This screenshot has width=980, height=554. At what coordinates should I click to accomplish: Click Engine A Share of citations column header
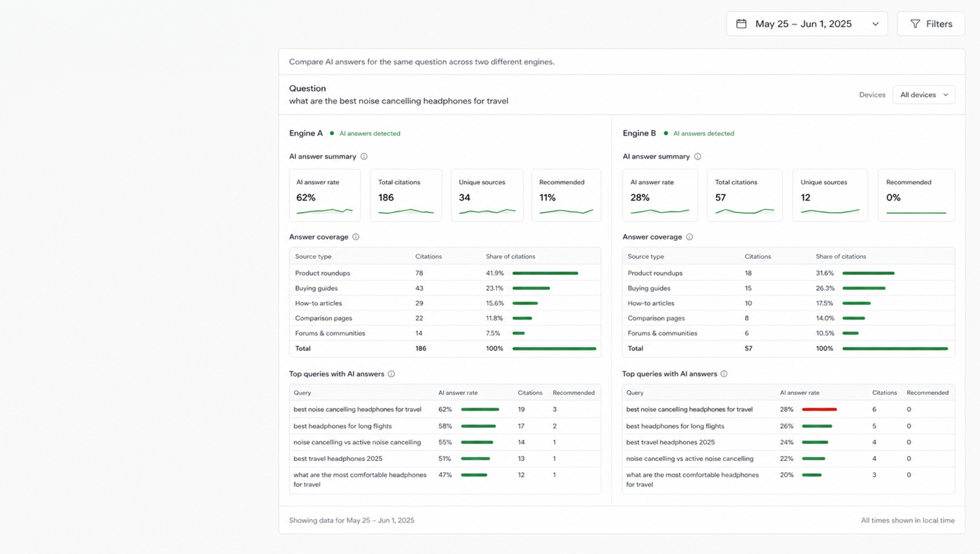coord(510,257)
